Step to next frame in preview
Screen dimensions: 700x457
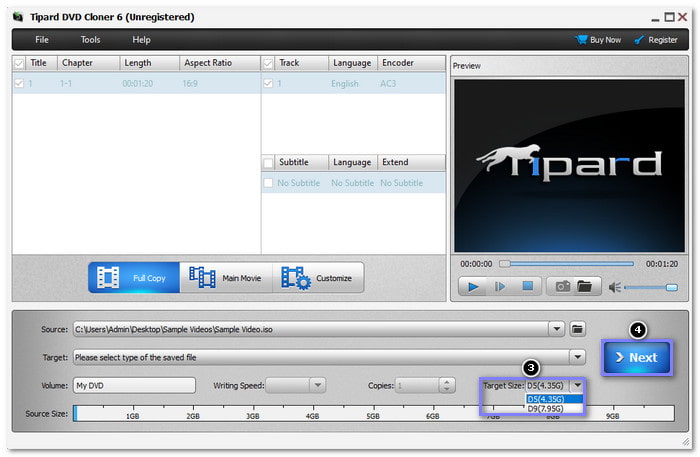click(x=500, y=286)
